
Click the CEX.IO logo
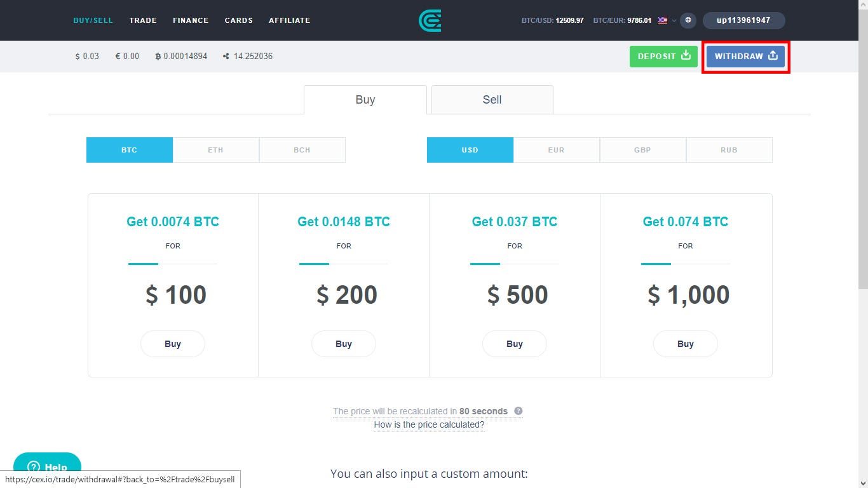430,20
